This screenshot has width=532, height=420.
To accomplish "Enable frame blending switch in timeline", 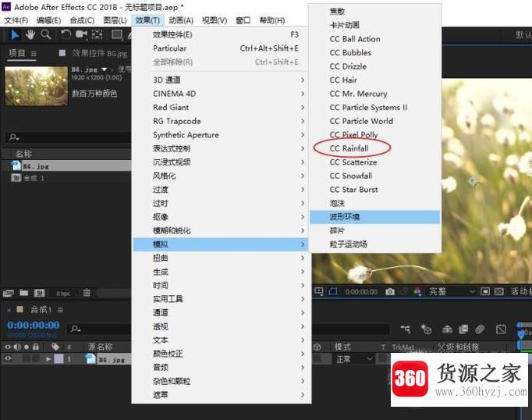I will [x=463, y=329].
